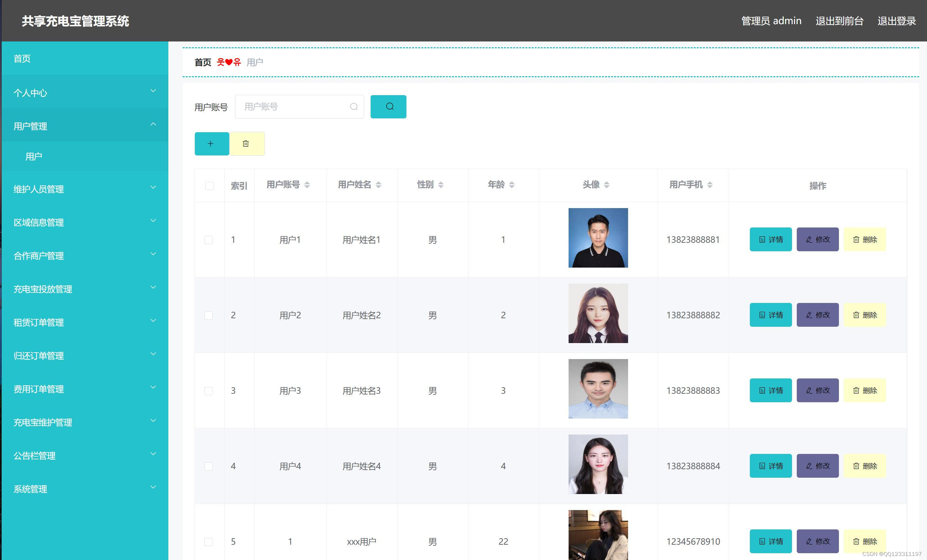
Task: Expand 归还订单管理 sidebar menu
Action: pyautogui.click(x=85, y=355)
